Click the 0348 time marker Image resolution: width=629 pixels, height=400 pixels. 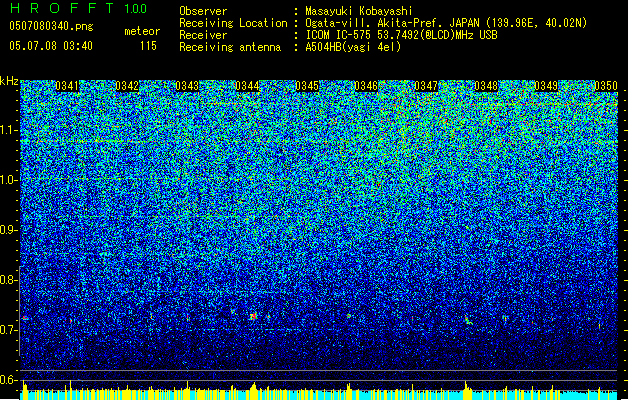pyautogui.click(x=486, y=86)
